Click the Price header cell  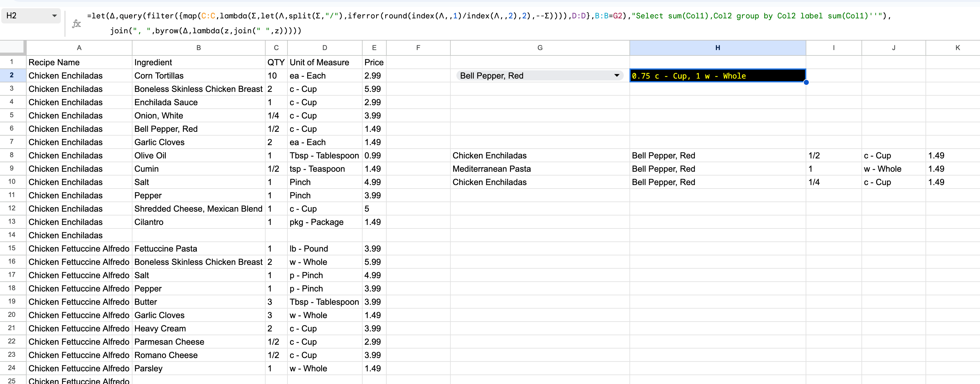[374, 62]
